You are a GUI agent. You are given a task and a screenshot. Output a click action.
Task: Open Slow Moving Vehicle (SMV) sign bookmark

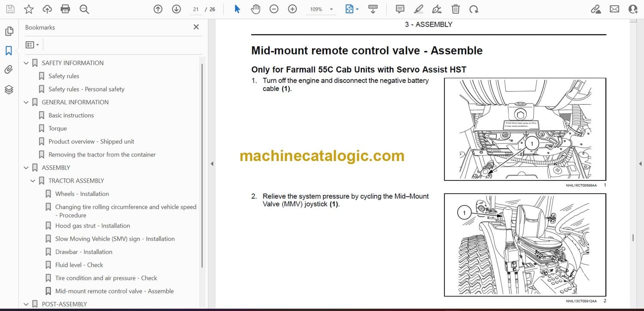[x=115, y=239]
